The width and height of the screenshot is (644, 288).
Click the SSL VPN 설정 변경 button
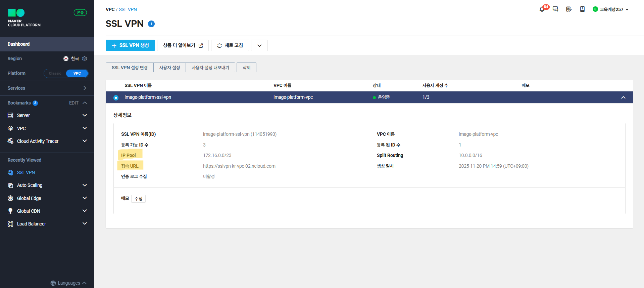130,68
